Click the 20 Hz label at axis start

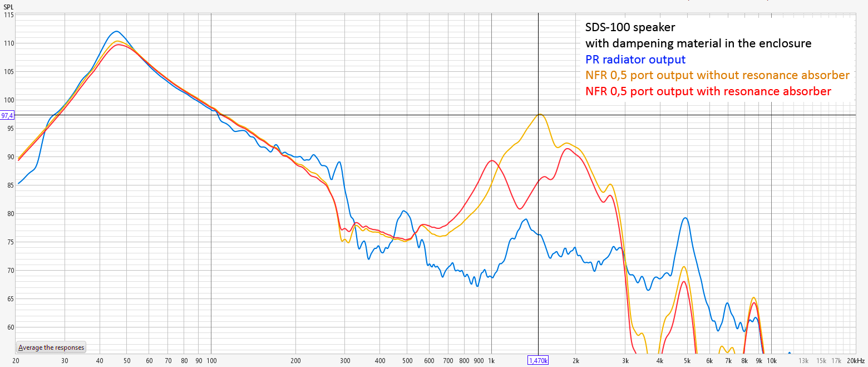[16, 361]
